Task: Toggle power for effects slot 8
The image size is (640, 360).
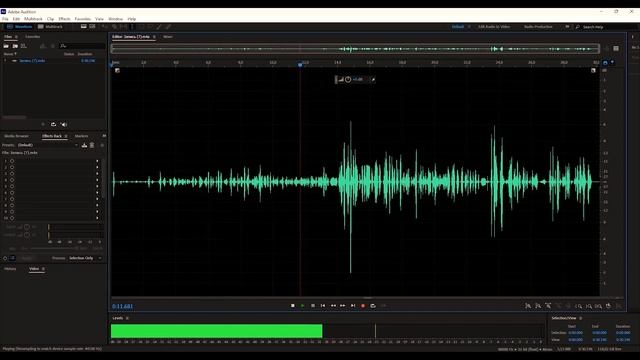Action: (x=12, y=205)
